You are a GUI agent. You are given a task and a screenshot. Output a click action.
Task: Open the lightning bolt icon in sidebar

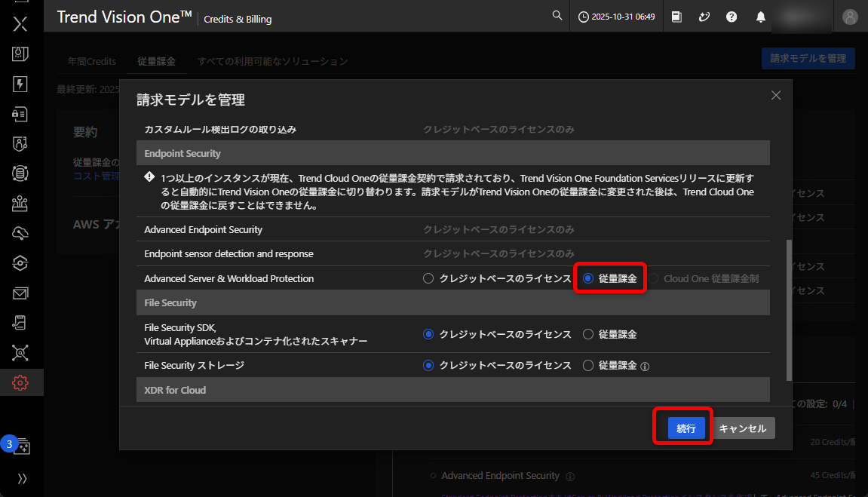20,84
